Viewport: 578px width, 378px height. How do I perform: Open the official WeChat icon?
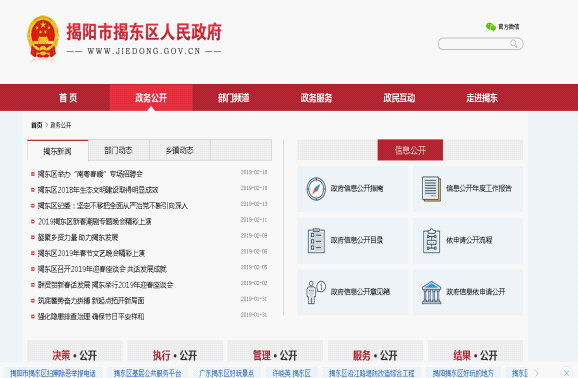click(x=491, y=27)
